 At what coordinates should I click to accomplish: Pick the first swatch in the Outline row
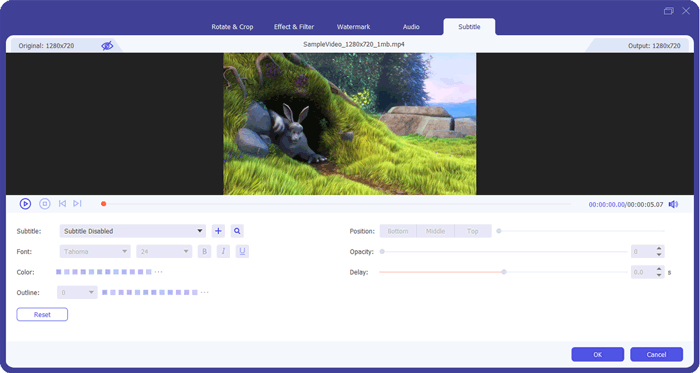pos(104,293)
